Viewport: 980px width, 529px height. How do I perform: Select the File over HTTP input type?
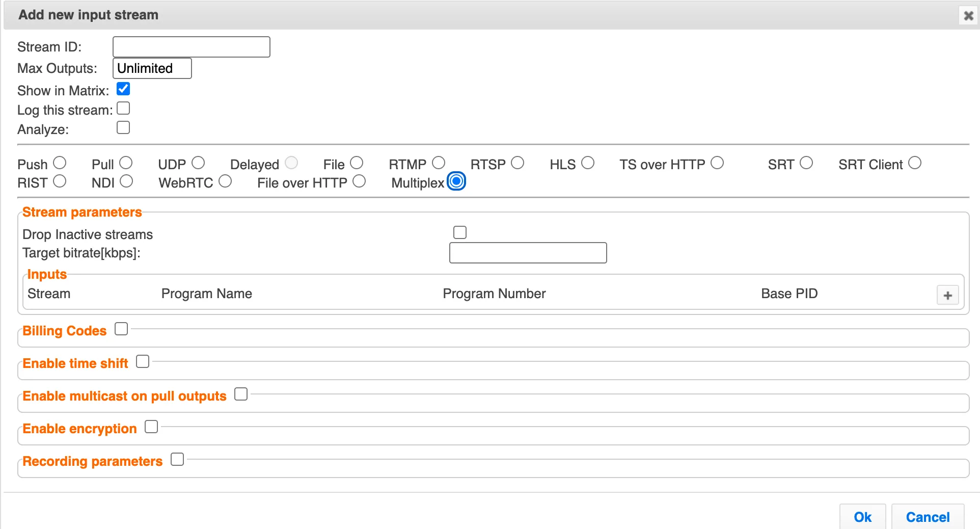click(x=359, y=181)
